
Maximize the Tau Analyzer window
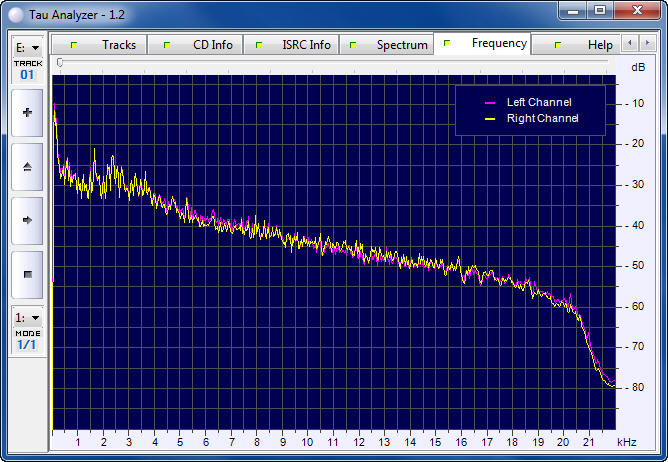pos(600,10)
